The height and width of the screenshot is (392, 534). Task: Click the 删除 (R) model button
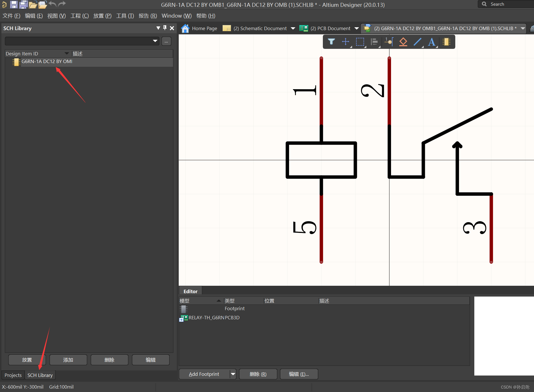click(258, 374)
